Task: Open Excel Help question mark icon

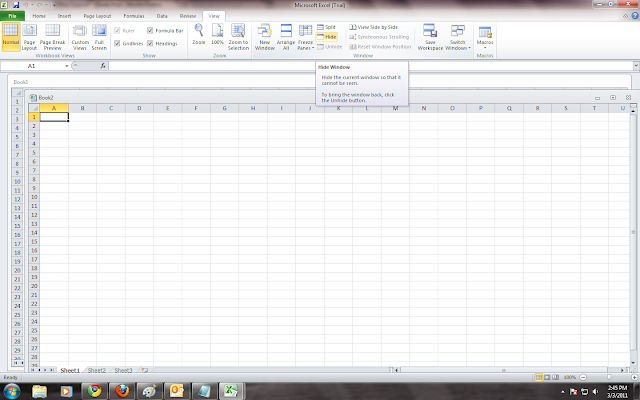Action: (x=635, y=16)
